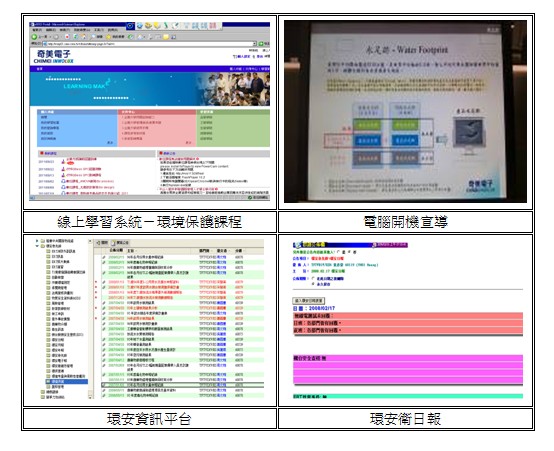Click the green Go arrow beside address bar
Viewport: 554px width, 451px height.
[x=262, y=43]
